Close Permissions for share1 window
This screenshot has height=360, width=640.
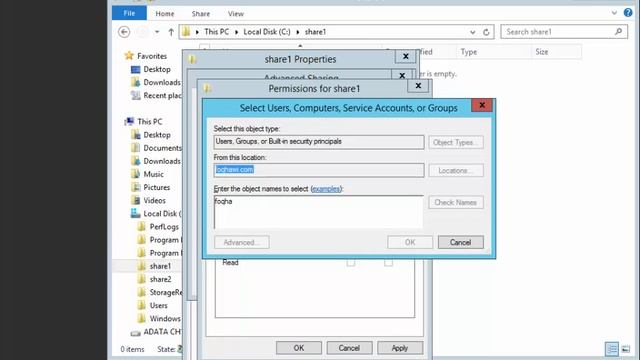[418, 86]
